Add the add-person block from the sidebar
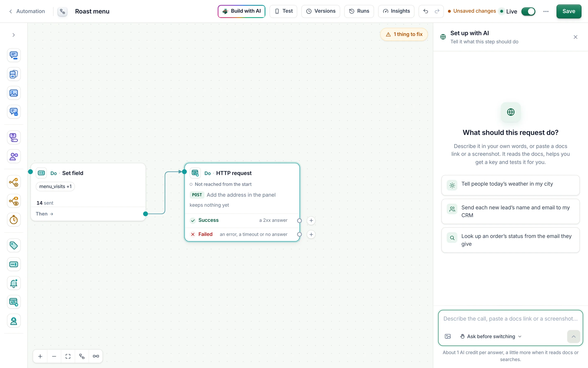Viewport: 588px width, 368px height. [14, 156]
